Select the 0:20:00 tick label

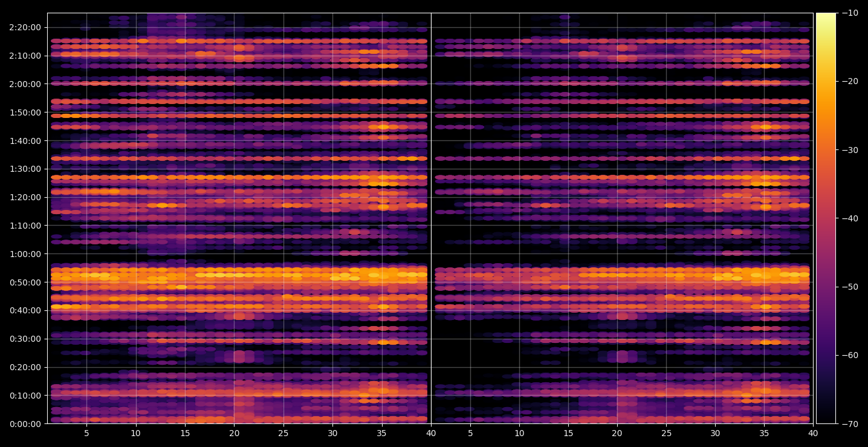pos(25,367)
